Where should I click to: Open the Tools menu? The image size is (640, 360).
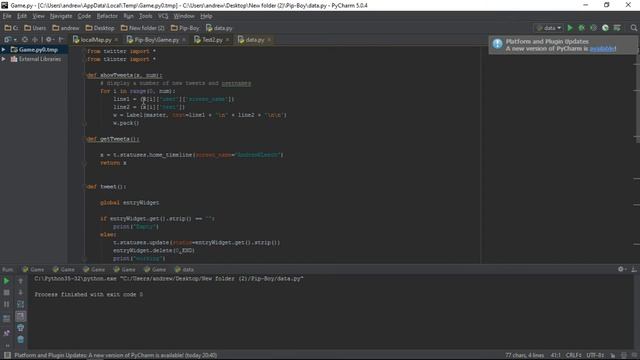click(145, 16)
